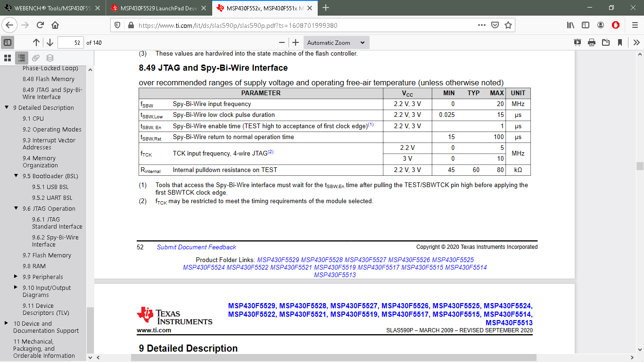This screenshot has width=644, height=362.
Task: Open 9.8 RAM outline entry
Action: coord(34,266)
